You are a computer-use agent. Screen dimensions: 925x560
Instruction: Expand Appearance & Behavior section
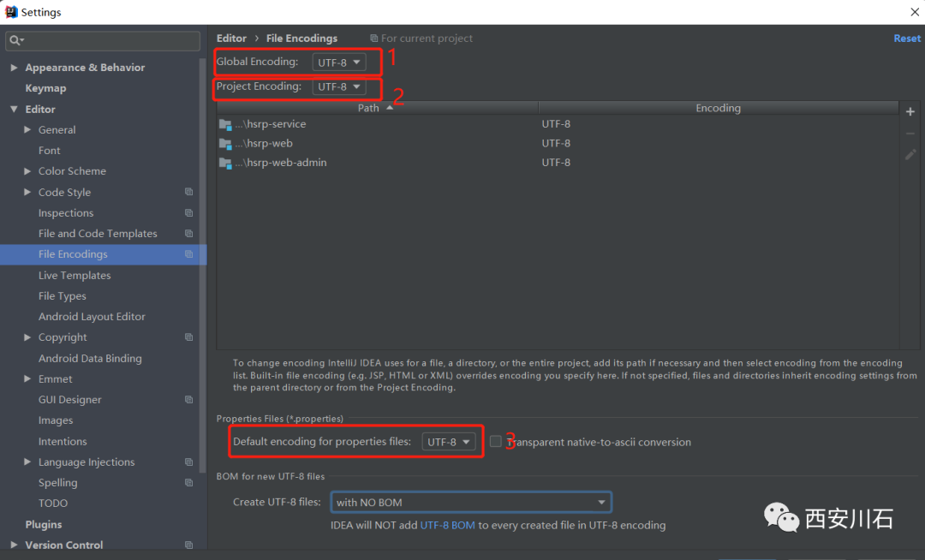15,68
